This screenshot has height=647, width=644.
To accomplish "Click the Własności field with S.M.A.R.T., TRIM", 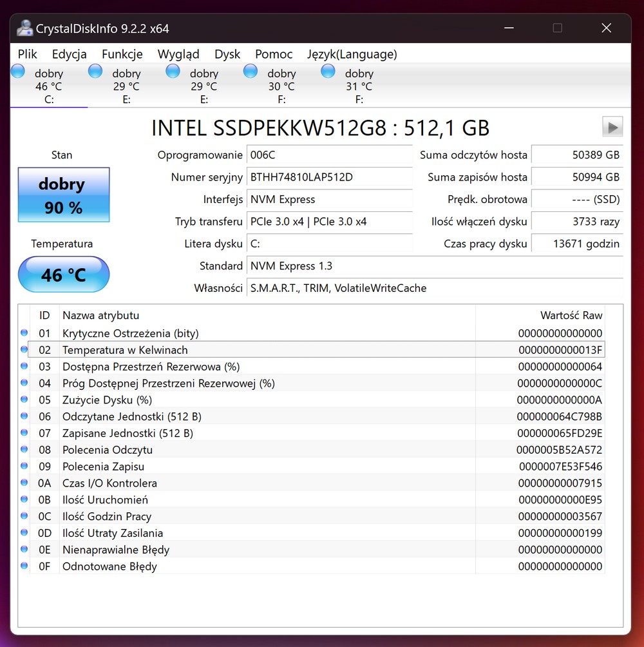I will click(435, 288).
